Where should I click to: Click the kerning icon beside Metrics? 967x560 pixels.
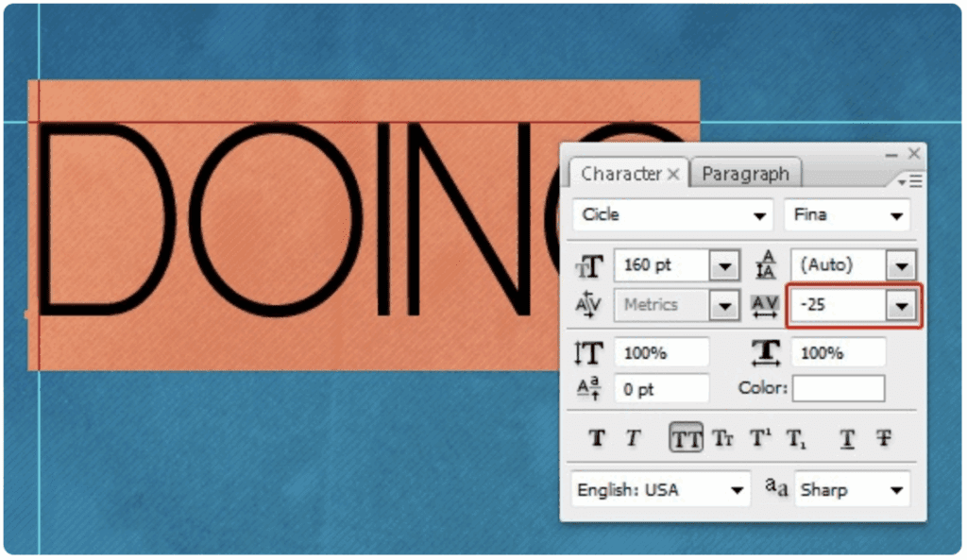click(x=590, y=305)
